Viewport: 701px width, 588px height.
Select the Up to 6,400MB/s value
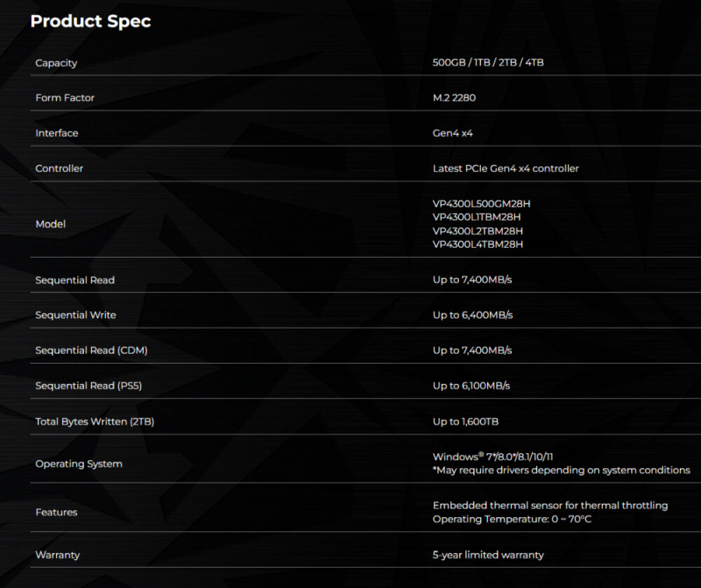pos(472,315)
